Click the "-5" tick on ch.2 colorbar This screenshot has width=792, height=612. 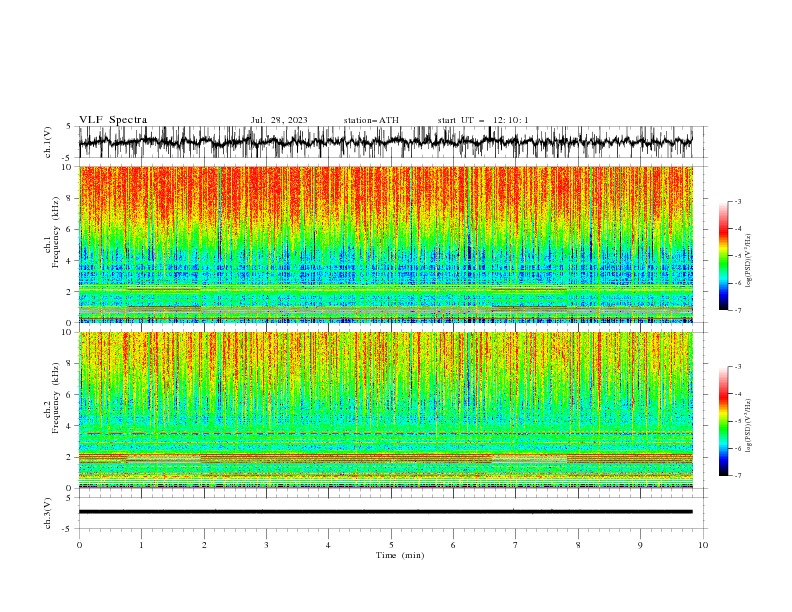coord(737,421)
